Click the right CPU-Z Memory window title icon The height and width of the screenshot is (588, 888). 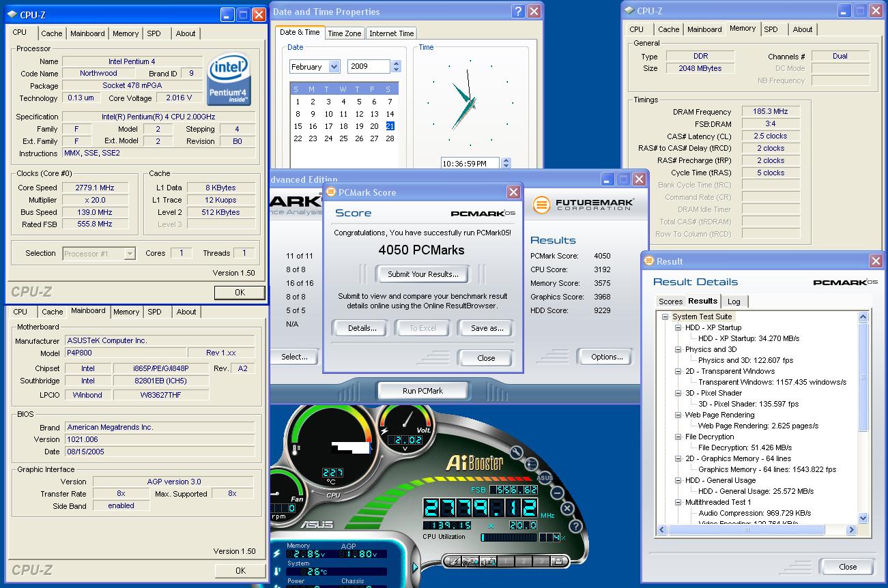tap(629, 11)
